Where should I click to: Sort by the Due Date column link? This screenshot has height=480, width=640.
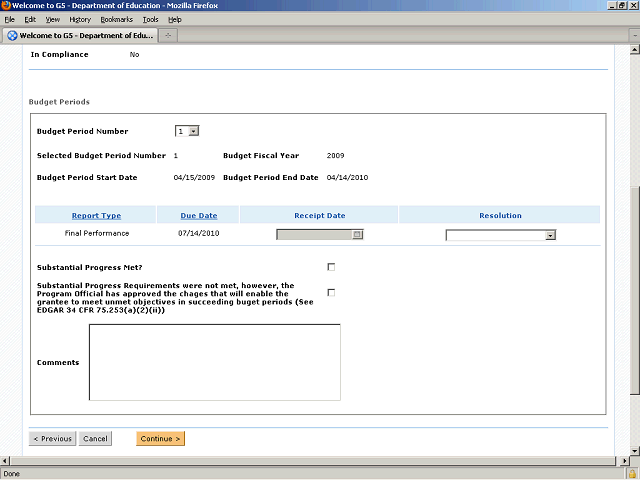point(199,216)
